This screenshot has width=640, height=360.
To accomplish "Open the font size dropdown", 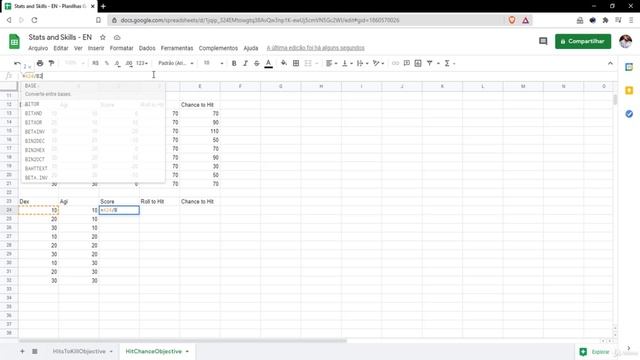I will click(x=213, y=63).
